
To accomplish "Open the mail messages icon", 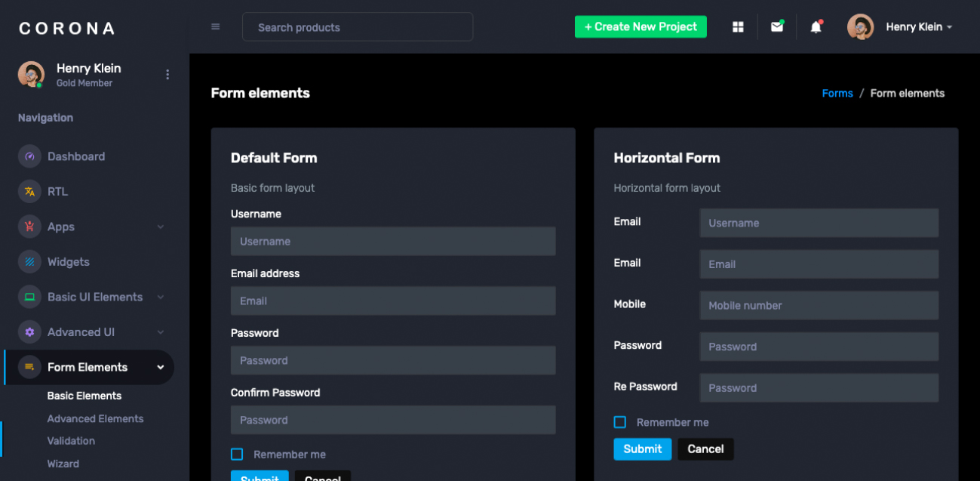I will tap(776, 27).
